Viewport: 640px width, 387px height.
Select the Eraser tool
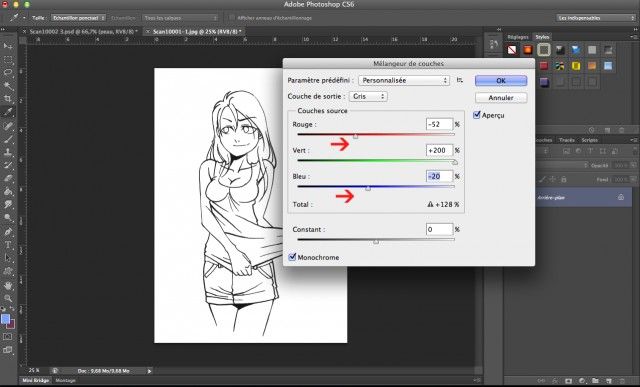8,178
